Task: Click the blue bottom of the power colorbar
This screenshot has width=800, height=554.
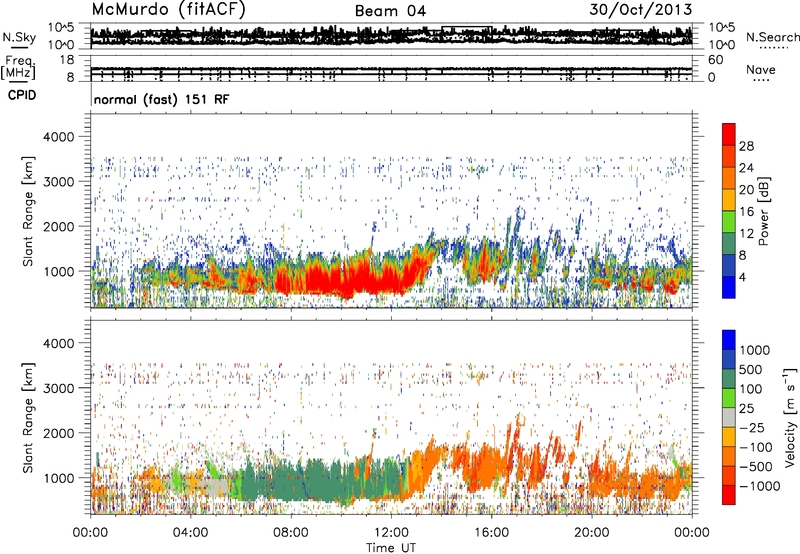Action: (x=729, y=287)
